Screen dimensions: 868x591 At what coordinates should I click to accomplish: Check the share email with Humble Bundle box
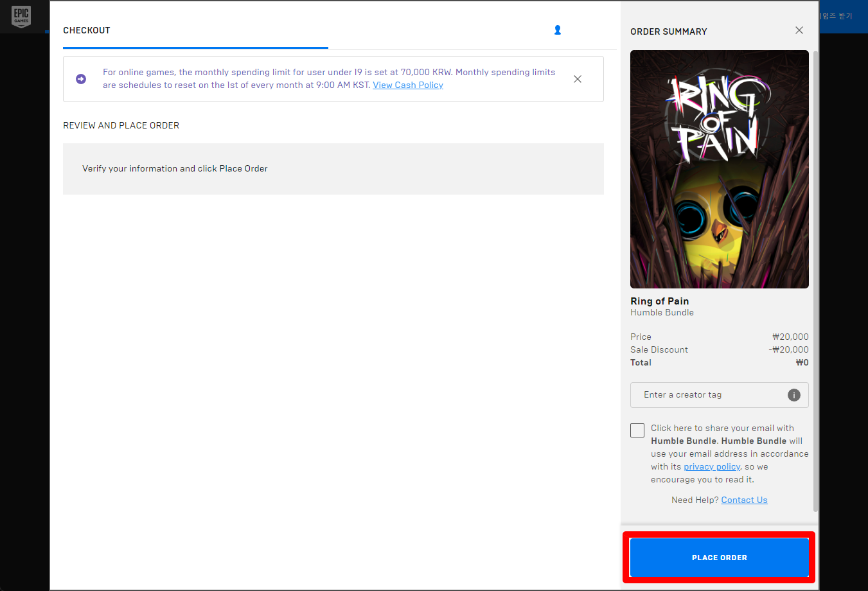[x=637, y=430]
